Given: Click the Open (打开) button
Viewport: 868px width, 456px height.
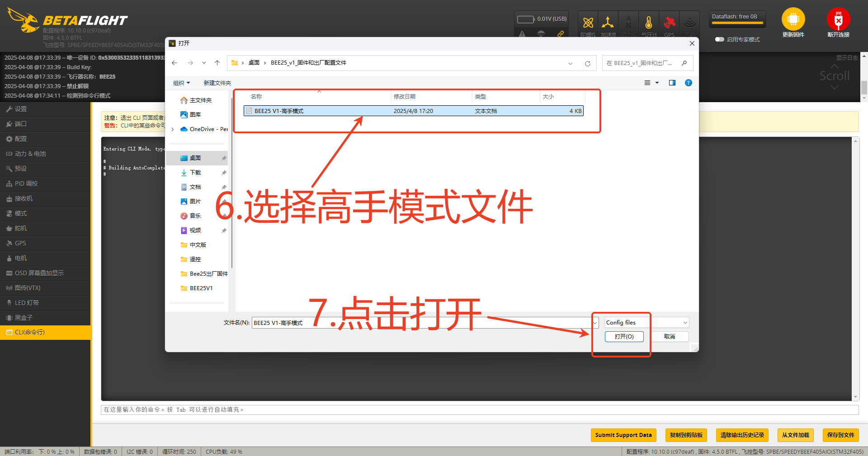Looking at the screenshot, I should click(624, 337).
